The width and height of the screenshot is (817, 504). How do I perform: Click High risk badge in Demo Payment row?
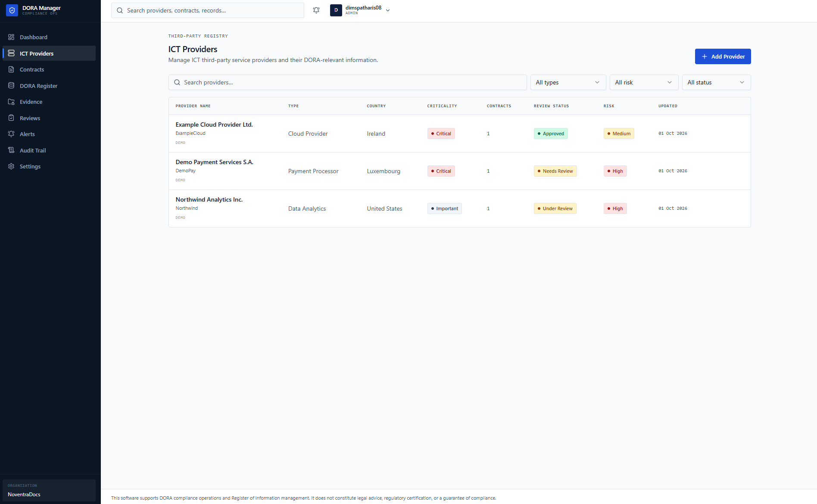point(615,171)
